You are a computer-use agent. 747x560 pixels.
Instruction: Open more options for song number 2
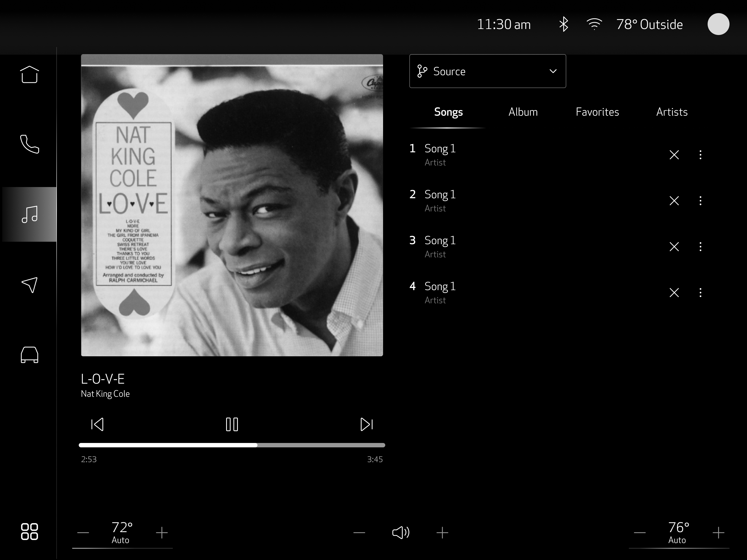point(701,201)
